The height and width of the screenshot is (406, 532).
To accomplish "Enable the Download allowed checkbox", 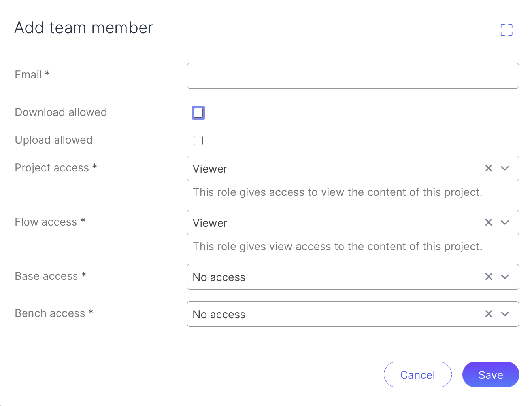I will pos(198,113).
